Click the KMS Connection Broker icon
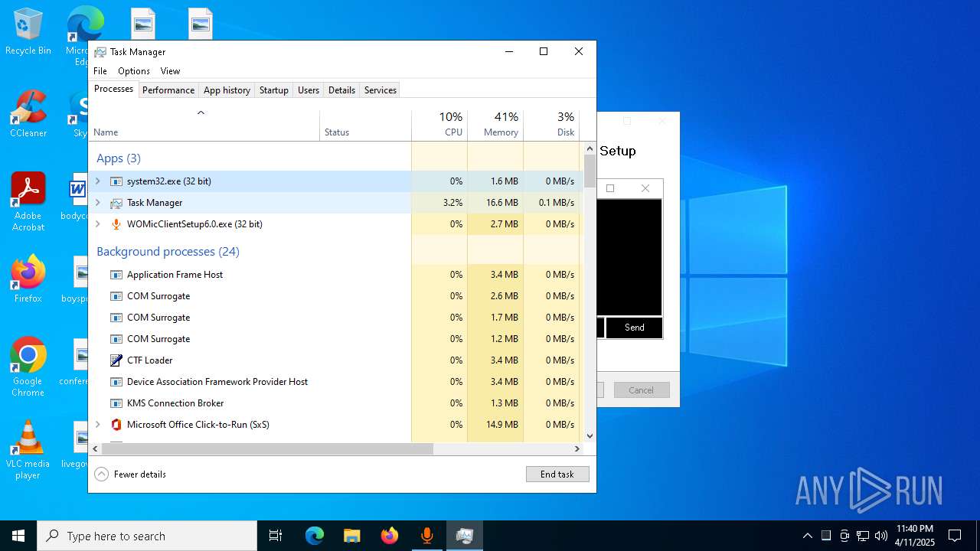The width and height of the screenshot is (980, 551). [116, 403]
